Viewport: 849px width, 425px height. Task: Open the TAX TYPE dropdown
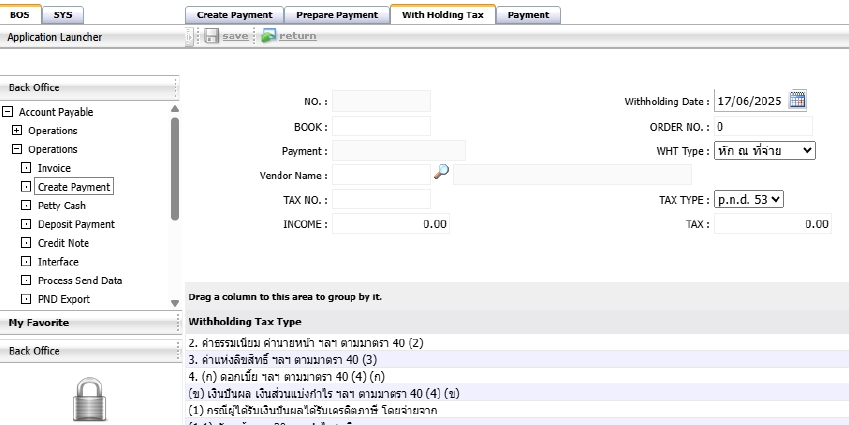click(x=749, y=199)
